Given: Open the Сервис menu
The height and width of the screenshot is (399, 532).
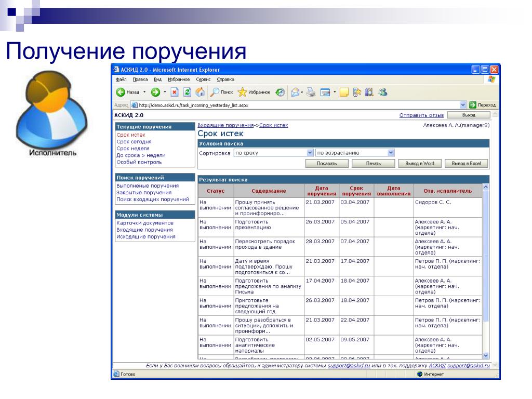Looking at the screenshot, I should [x=203, y=79].
